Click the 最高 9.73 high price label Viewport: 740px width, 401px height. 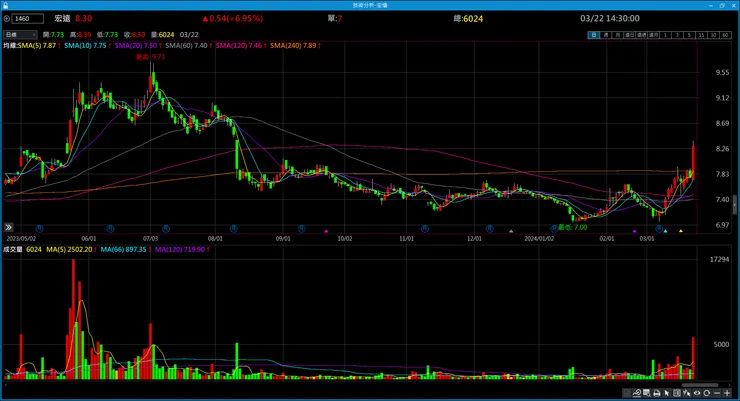[151, 57]
